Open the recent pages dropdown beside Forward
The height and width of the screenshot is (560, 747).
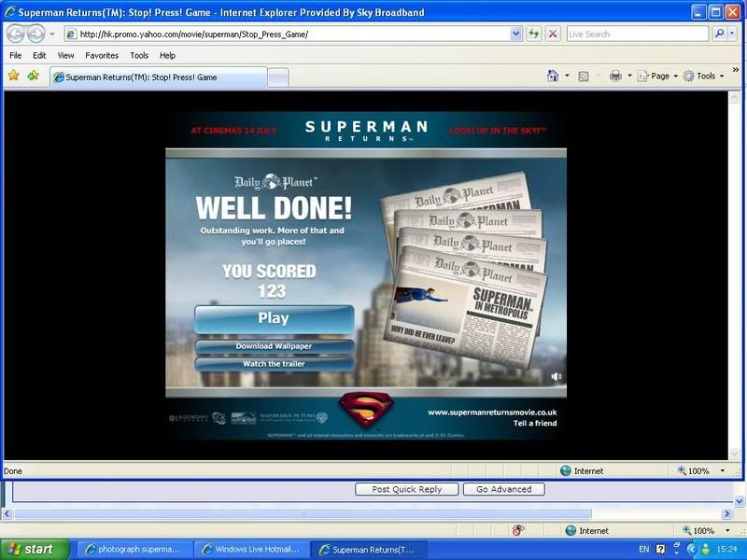52,35
